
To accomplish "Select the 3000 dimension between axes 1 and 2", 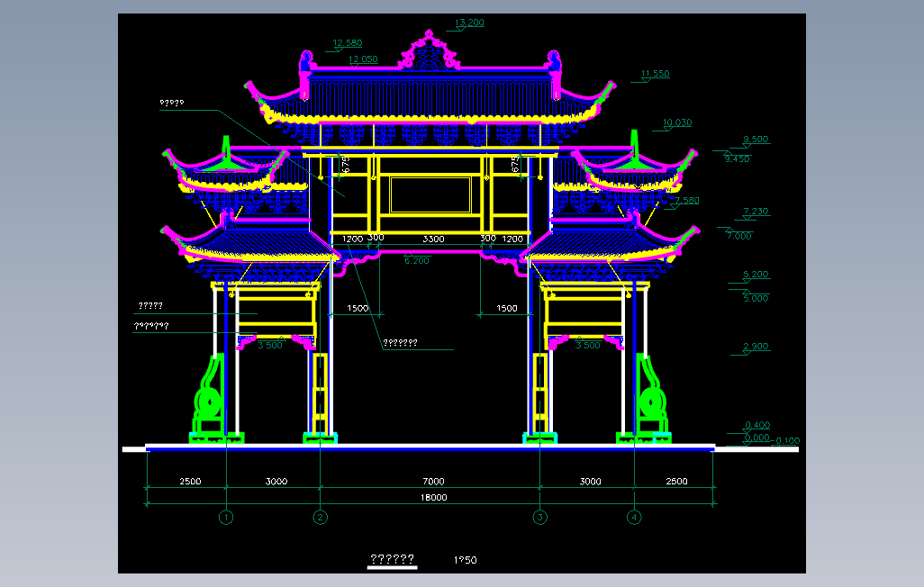I will 276,482.
